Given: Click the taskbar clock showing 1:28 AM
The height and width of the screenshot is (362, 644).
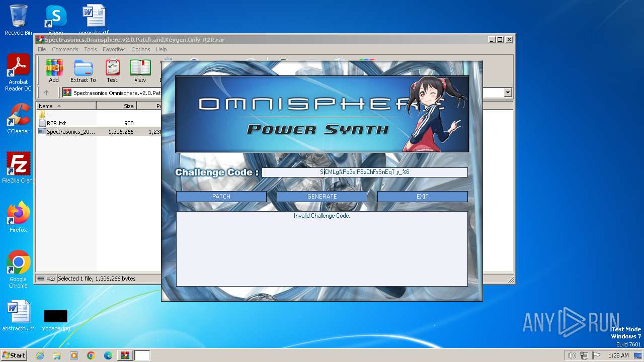Looking at the screenshot, I should [x=618, y=355].
